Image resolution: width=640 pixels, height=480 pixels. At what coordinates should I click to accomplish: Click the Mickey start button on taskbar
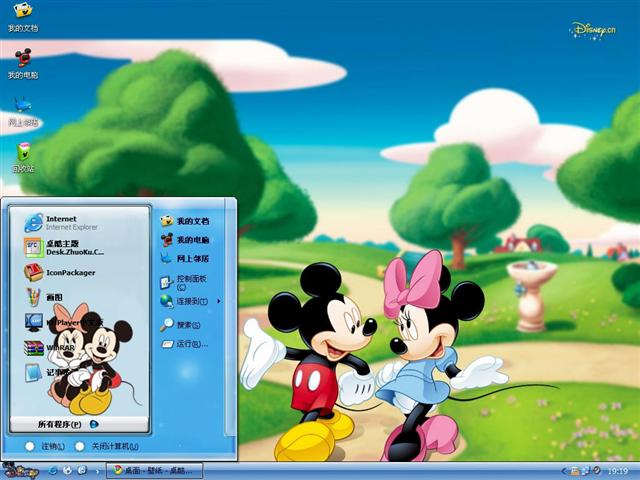coord(20,471)
